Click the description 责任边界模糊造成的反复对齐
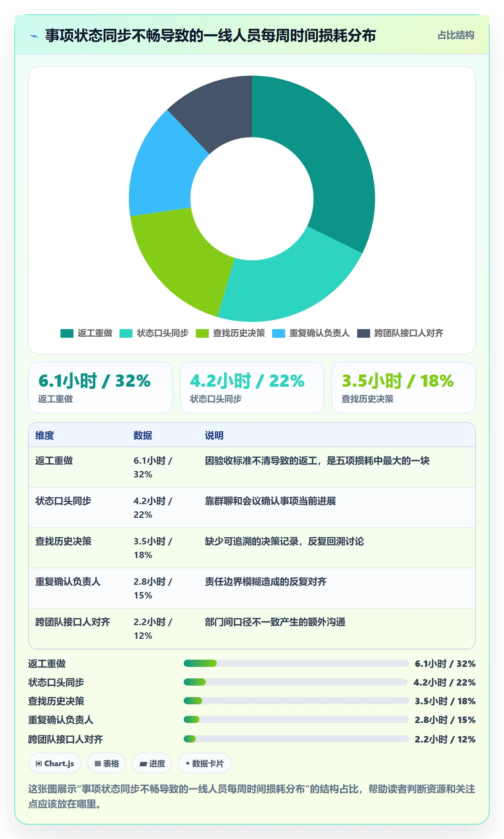The height and width of the screenshot is (839, 504). point(266,582)
